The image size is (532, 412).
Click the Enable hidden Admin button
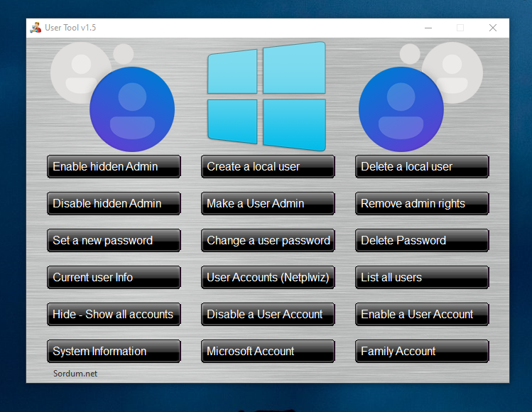(x=114, y=167)
